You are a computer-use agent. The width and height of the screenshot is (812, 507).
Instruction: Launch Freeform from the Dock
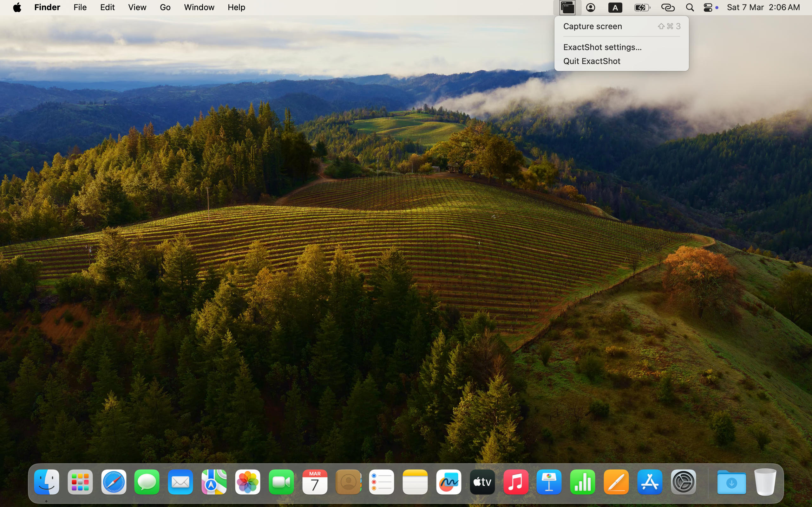point(449,482)
